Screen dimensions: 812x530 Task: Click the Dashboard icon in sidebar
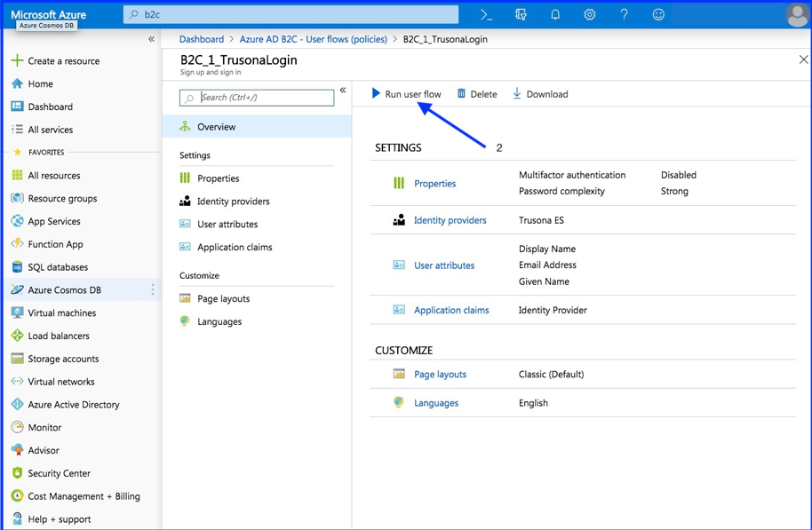(17, 107)
